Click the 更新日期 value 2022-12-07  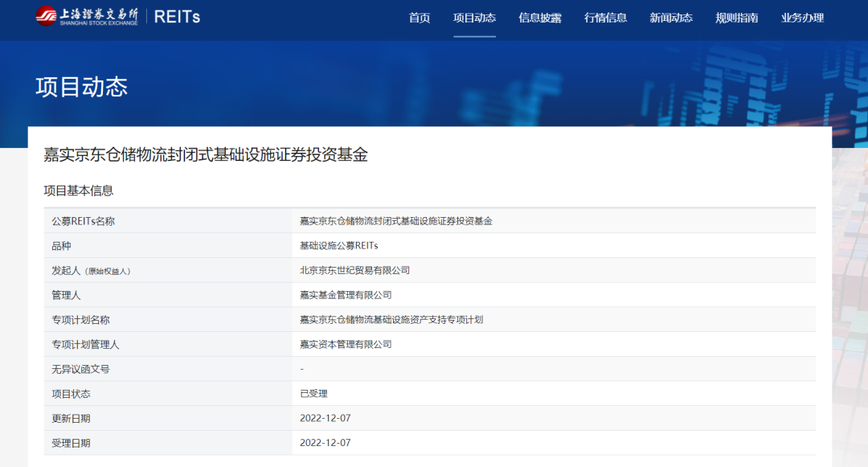tap(325, 418)
